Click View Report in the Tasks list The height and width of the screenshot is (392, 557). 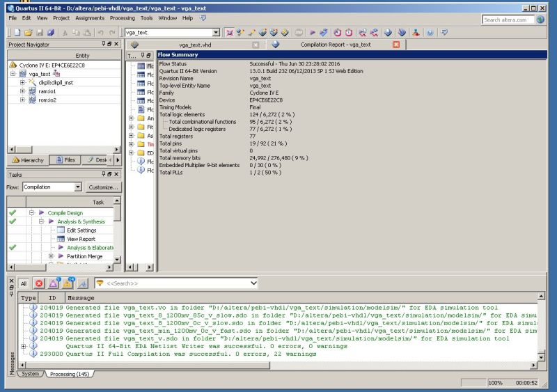[x=81, y=239]
